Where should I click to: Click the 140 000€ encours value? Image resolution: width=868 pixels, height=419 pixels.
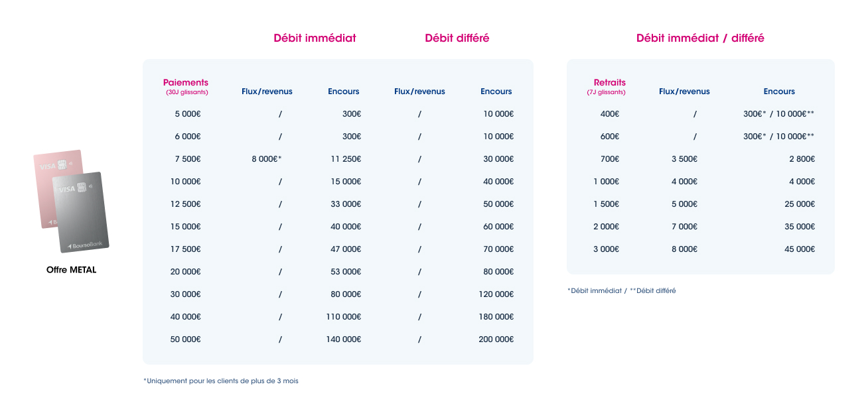[343, 339]
